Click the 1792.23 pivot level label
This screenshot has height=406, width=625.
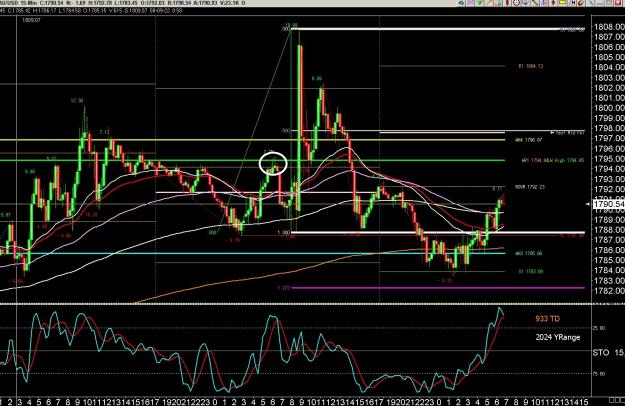[x=530, y=187]
